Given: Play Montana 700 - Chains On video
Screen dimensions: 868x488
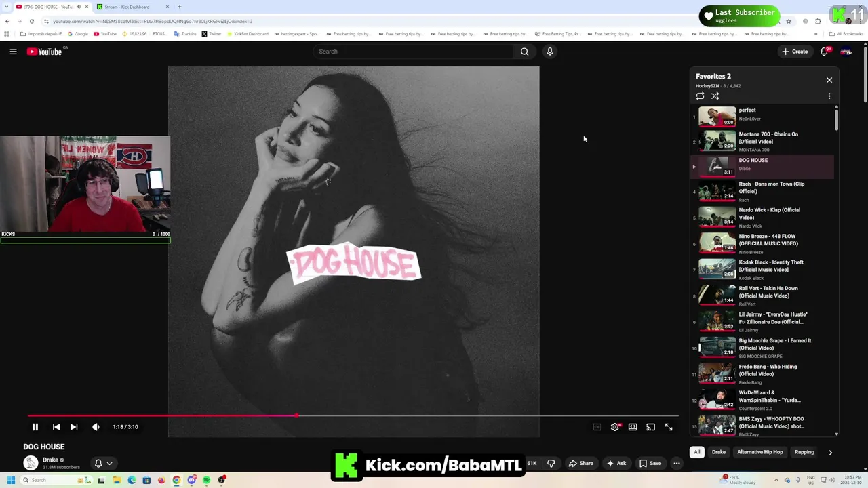Looking at the screenshot, I should [x=762, y=141].
